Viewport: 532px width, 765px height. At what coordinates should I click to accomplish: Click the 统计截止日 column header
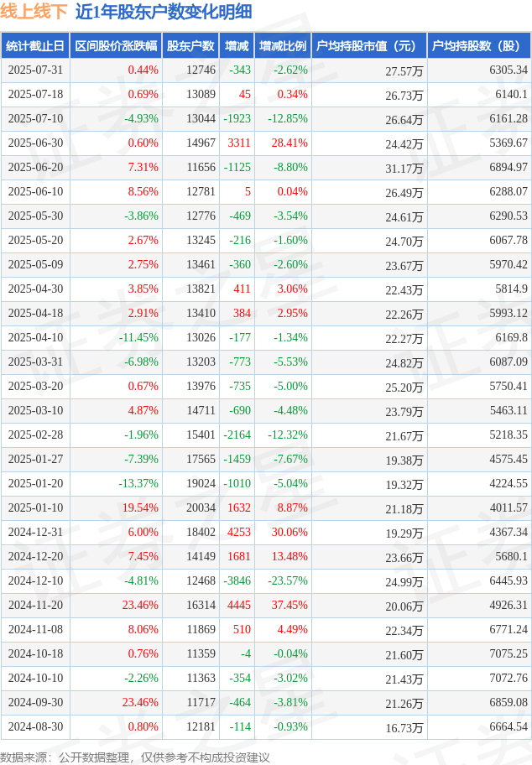[x=35, y=46]
